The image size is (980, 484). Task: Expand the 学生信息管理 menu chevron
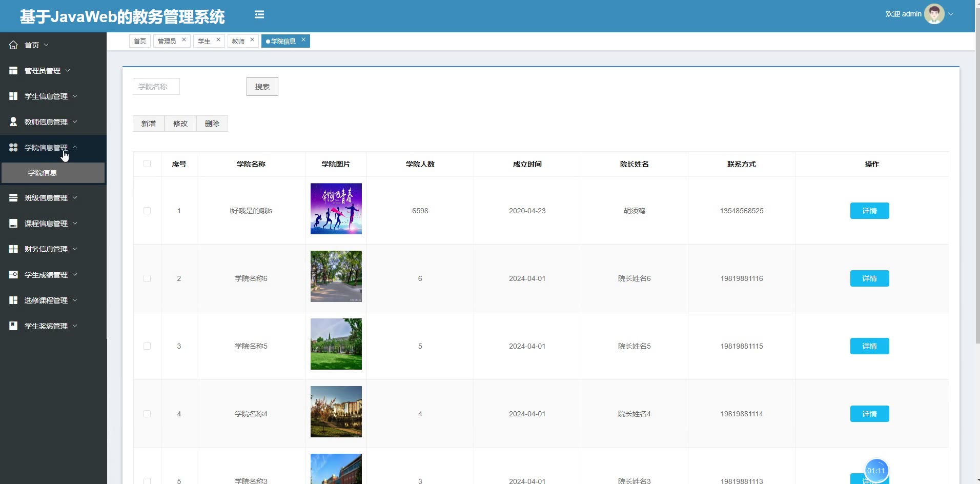pos(75,96)
